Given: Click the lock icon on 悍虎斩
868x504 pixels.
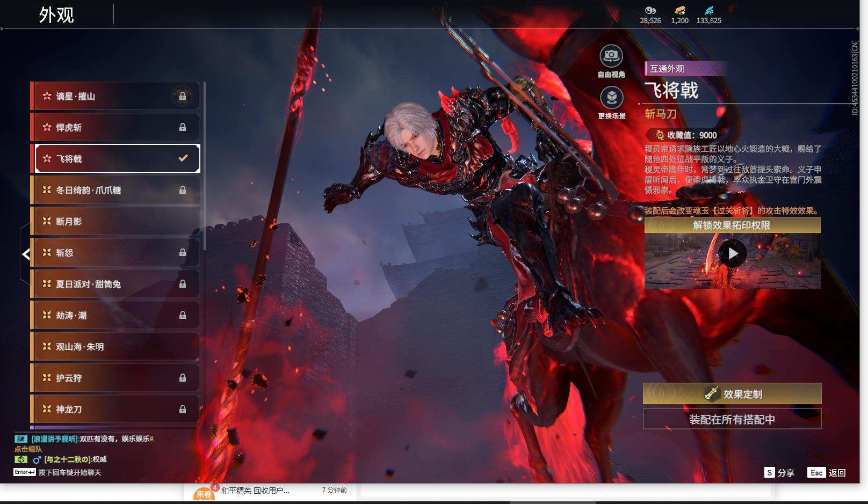Looking at the screenshot, I should [183, 127].
